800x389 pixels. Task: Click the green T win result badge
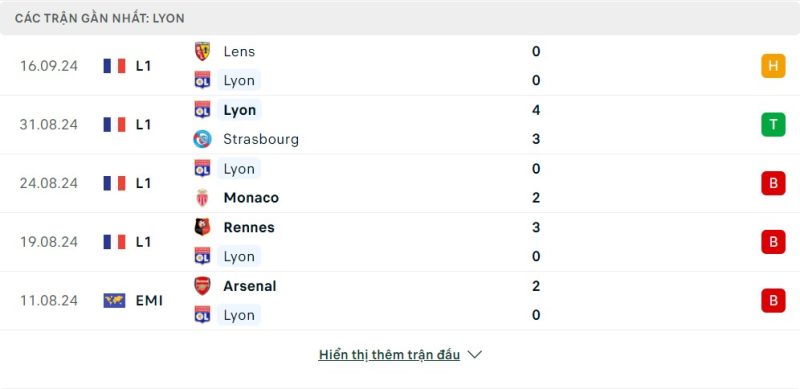tap(773, 125)
